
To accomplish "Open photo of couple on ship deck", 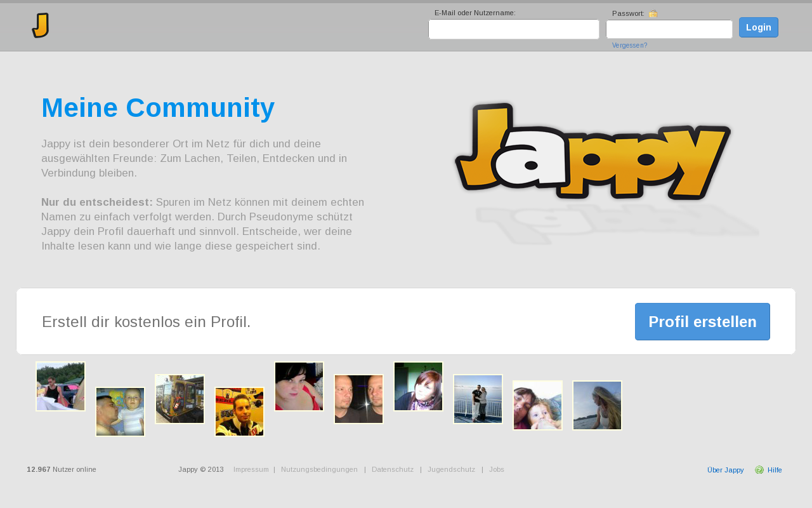I will 478,399.
